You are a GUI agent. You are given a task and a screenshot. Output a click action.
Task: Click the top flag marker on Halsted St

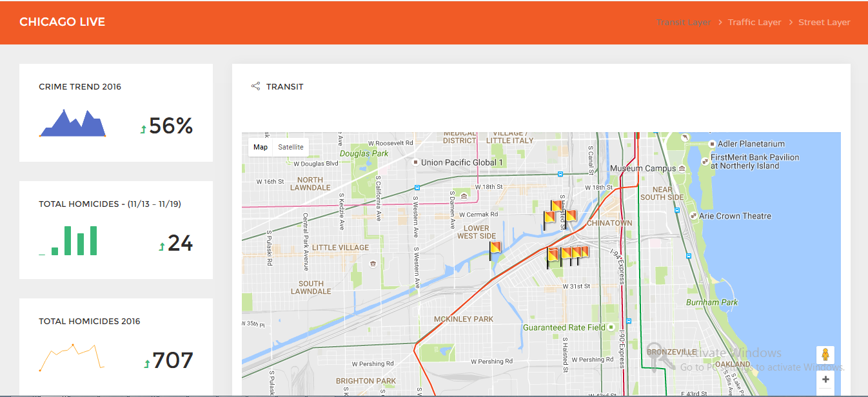tap(556, 207)
